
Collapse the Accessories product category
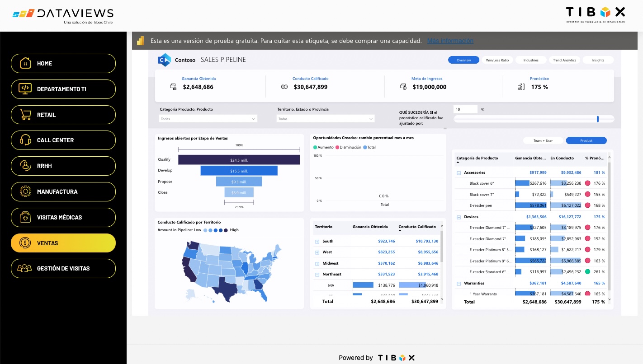(459, 173)
